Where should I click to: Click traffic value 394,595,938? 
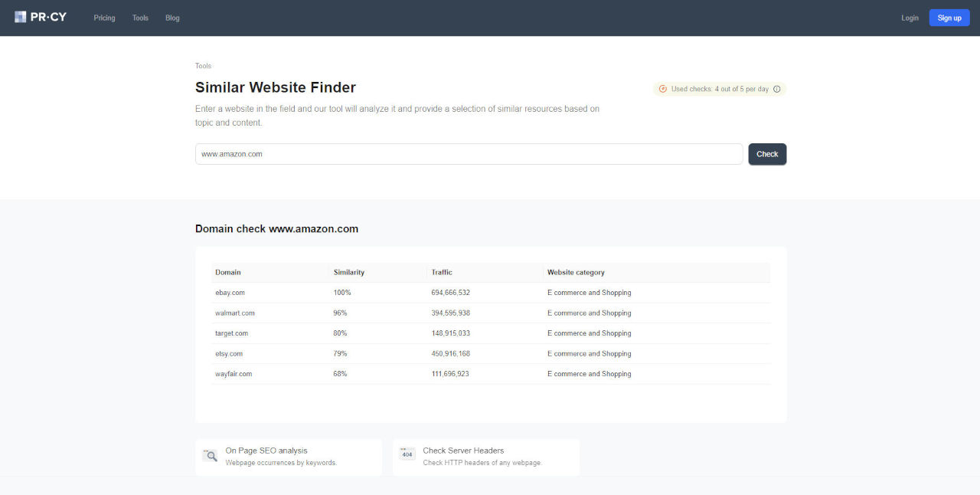(450, 313)
